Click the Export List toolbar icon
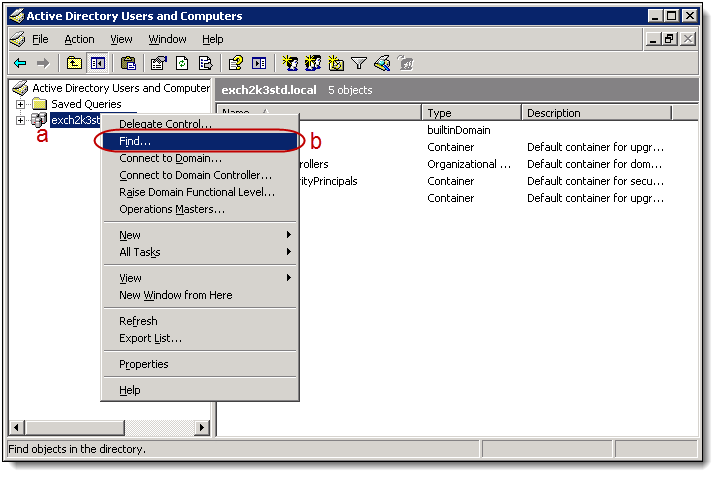The width and height of the screenshot is (720, 479). click(x=205, y=63)
